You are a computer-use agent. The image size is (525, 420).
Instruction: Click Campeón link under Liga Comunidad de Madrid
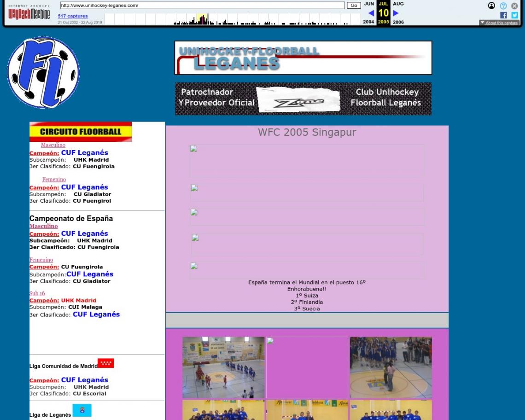44,380
